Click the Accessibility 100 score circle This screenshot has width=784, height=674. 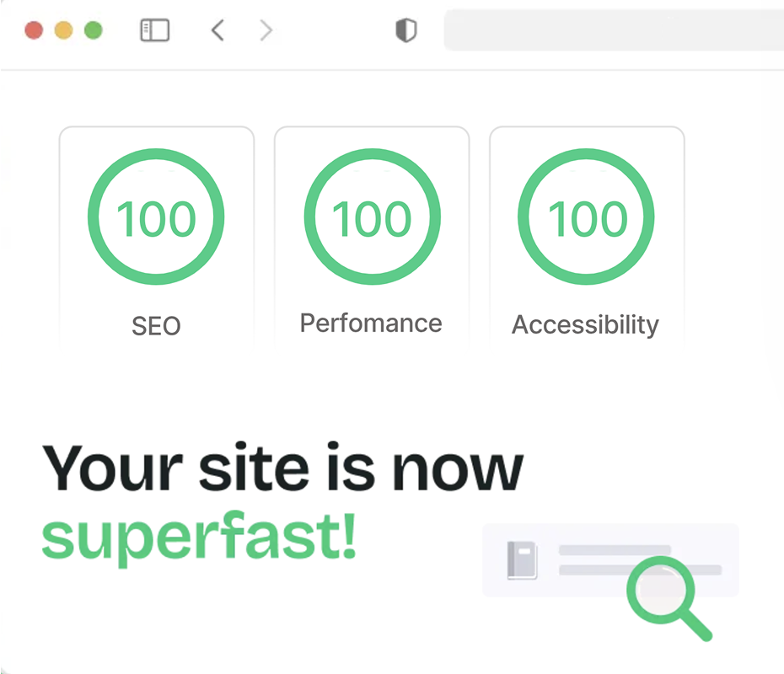587,218
